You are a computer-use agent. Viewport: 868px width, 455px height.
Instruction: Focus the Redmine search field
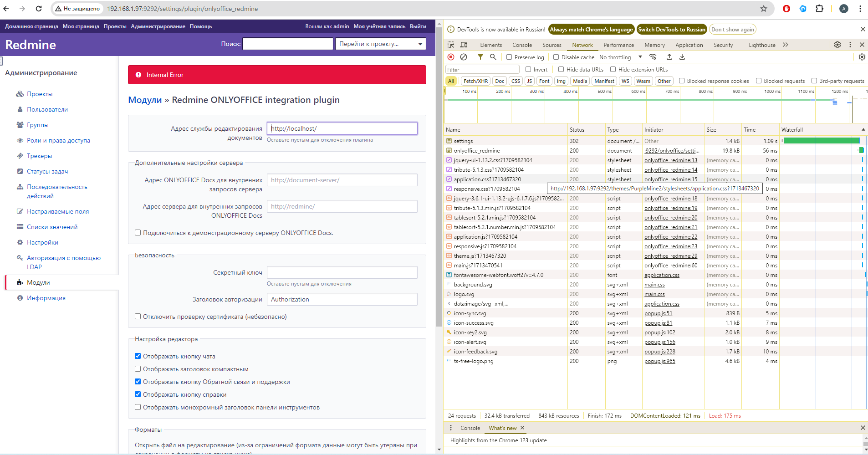(288, 44)
